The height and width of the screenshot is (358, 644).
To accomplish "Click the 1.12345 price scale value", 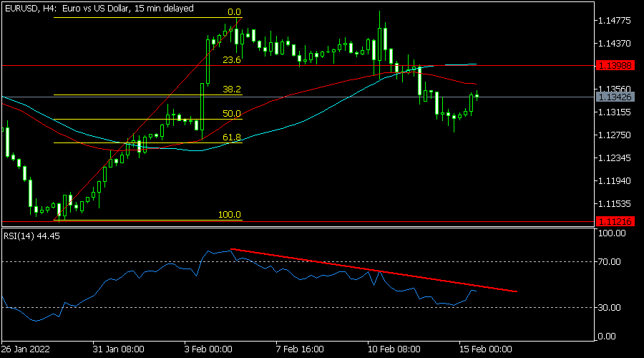I will tap(615, 158).
